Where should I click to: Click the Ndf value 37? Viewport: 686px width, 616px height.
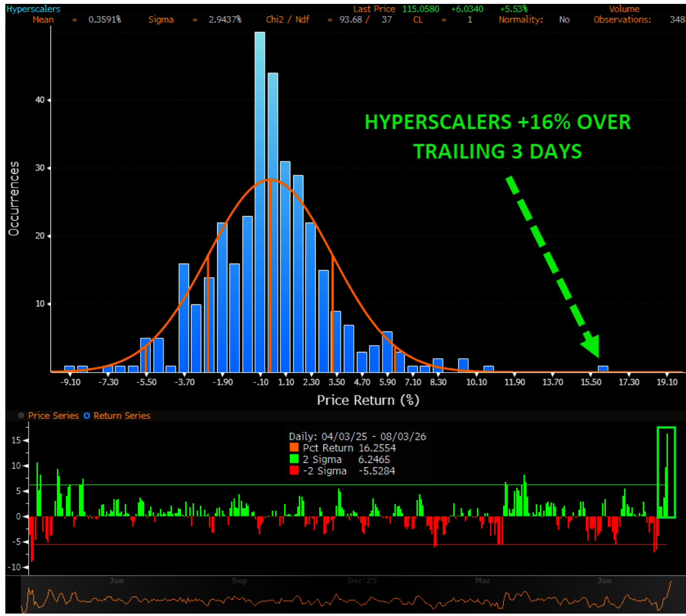(386, 19)
